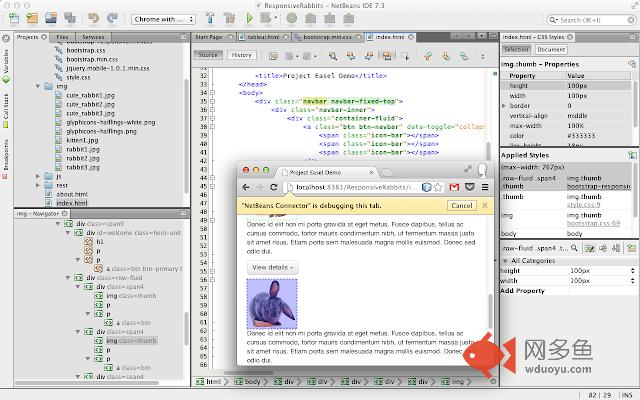640x400 pixels.
Task: Toggle the History view button
Action: pyautogui.click(x=241, y=55)
